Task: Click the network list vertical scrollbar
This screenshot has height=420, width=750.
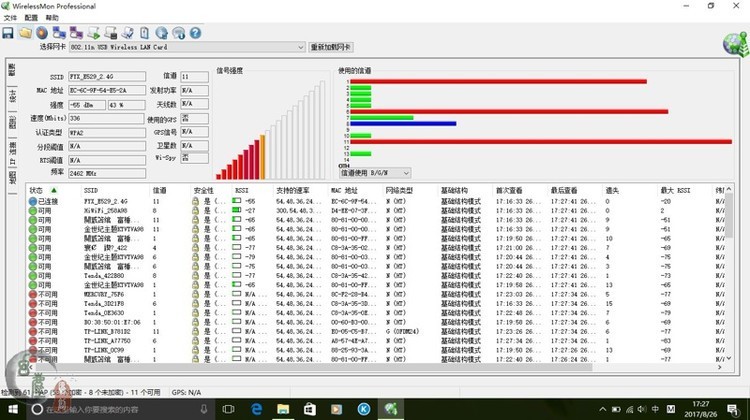Action: [729, 216]
